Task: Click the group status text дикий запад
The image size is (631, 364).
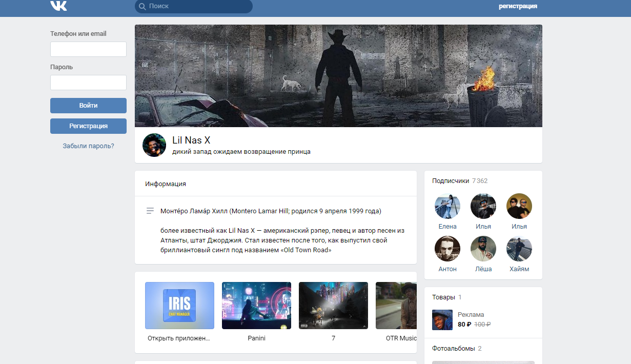Action: coord(241,152)
